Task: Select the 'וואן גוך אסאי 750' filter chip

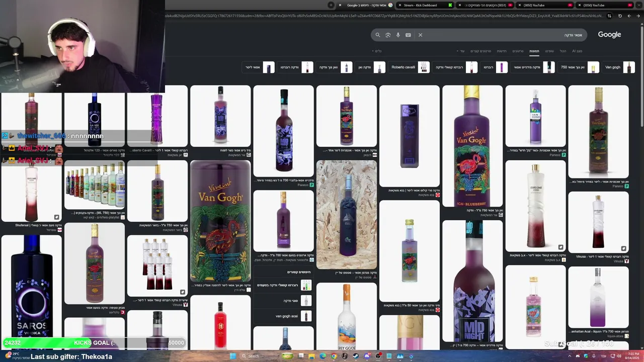Action: (578, 67)
